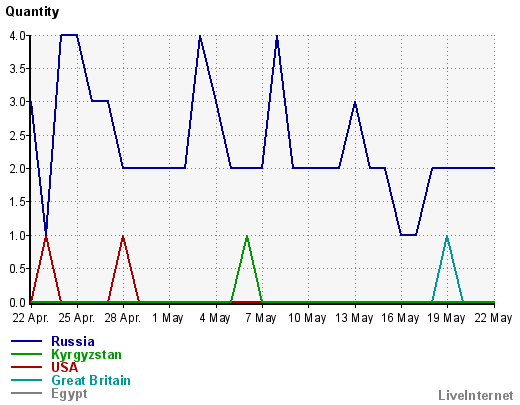Click the Kyrgyzstan legend label
520x405 pixels.
(x=86, y=355)
